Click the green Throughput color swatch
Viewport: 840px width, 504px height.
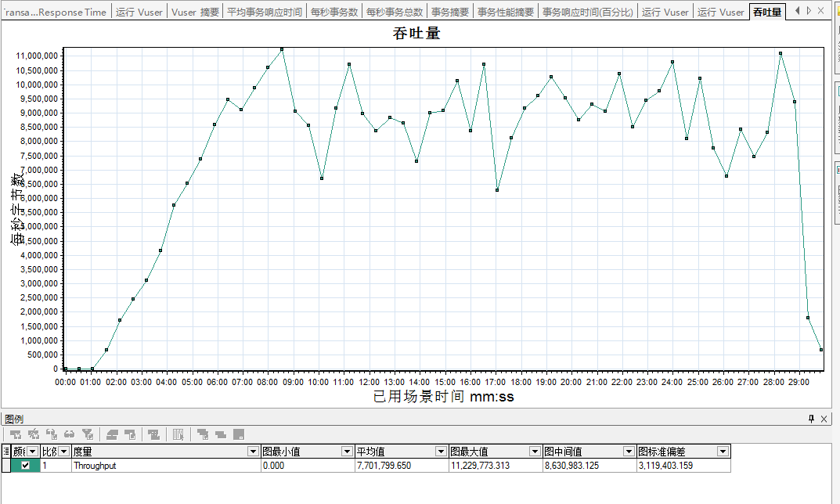coord(35,464)
